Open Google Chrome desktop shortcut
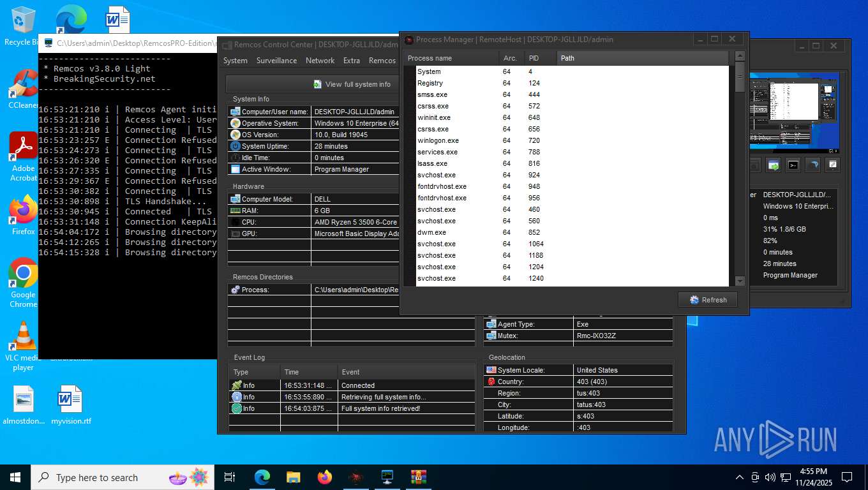This screenshot has height=490, width=868. pyautogui.click(x=23, y=283)
